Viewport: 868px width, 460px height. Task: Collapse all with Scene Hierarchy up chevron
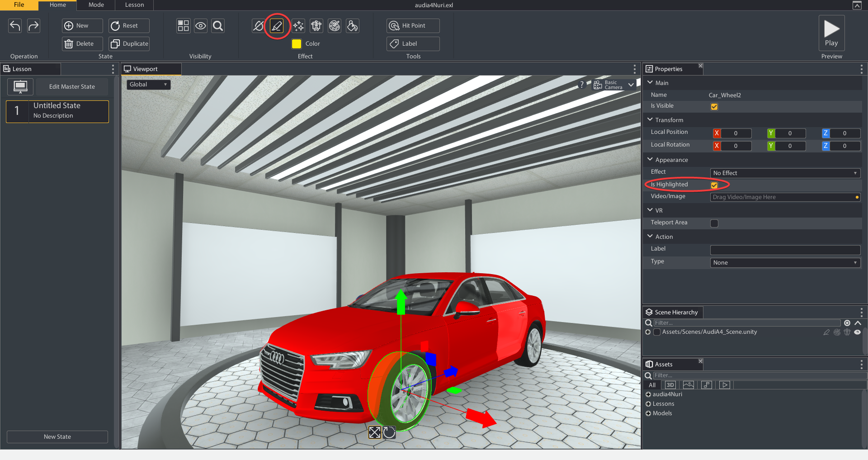tap(858, 323)
